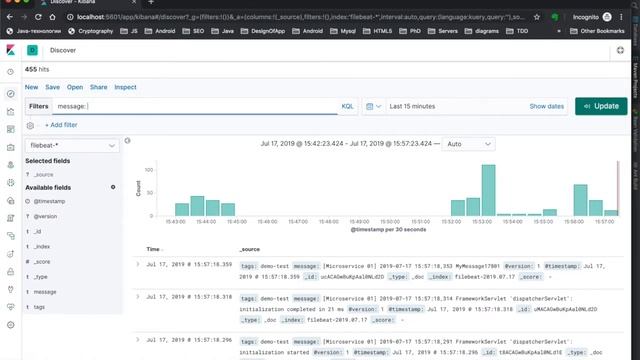This screenshot has height=360, width=640.
Task: Click Share in the Discover menu
Action: pyautogui.click(x=98, y=87)
